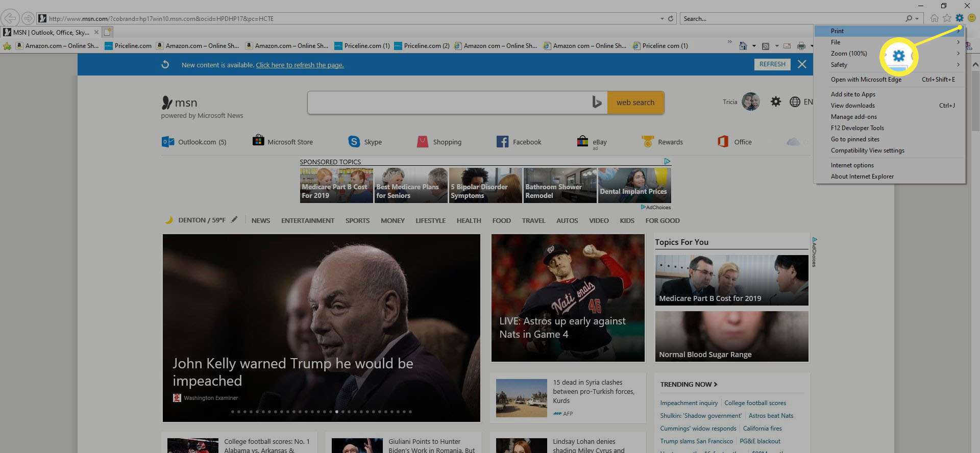Click the College football scores trending link

(755, 403)
